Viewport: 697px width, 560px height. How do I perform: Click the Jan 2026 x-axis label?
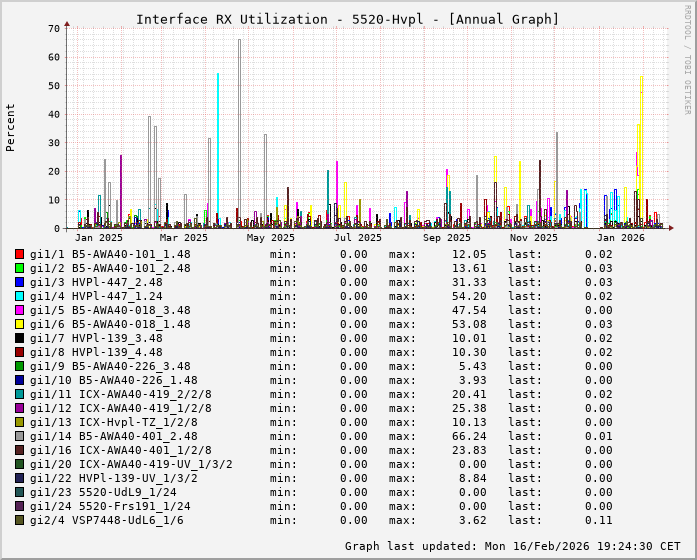621,238
